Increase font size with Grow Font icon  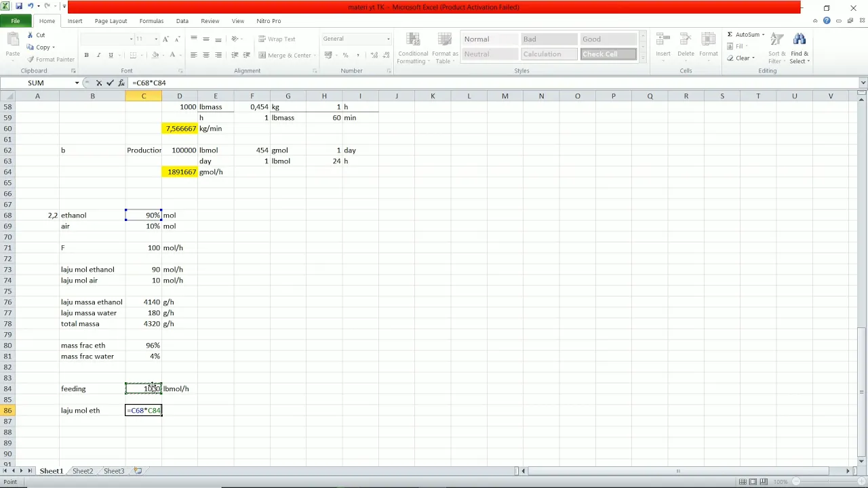[x=167, y=39]
